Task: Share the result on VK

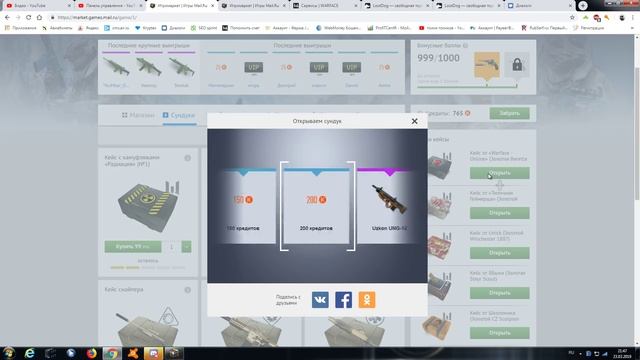Action: click(x=320, y=300)
